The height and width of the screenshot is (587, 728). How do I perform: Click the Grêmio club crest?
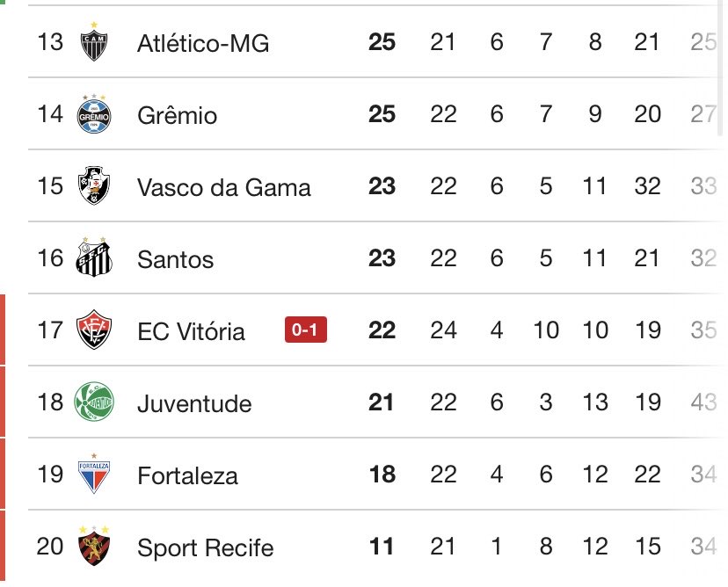coord(94,114)
